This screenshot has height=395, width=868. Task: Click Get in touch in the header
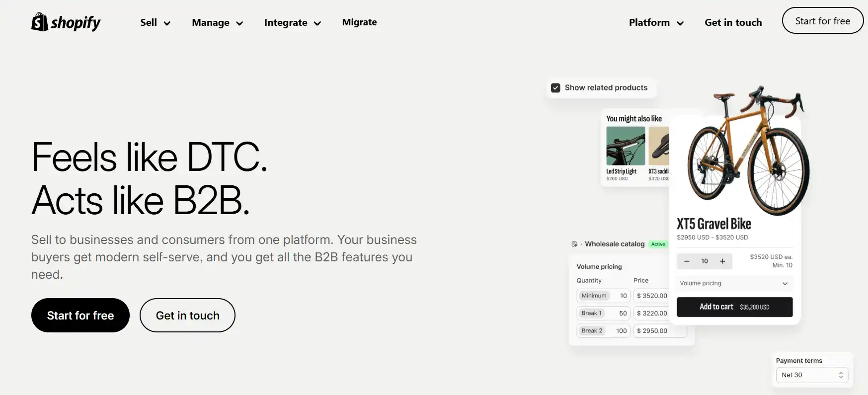coord(733,22)
